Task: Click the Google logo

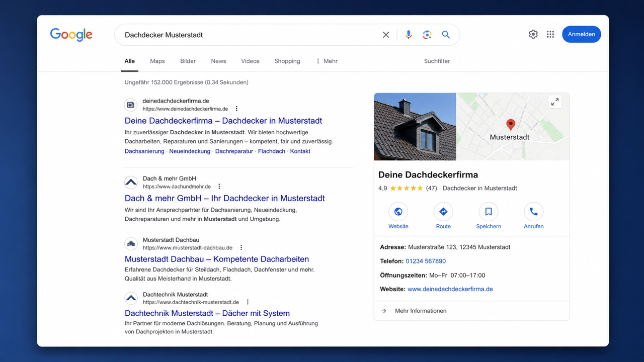Action: click(71, 34)
